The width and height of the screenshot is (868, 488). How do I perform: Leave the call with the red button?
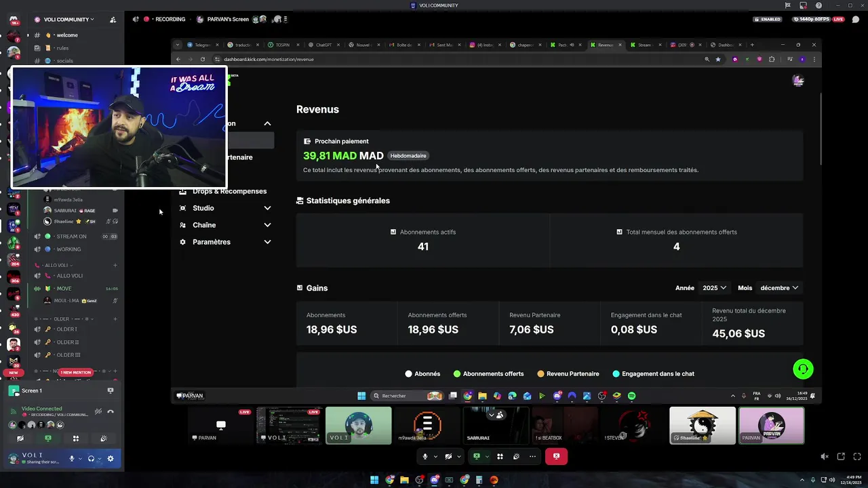pyautogui.click(x=556, y=457)
